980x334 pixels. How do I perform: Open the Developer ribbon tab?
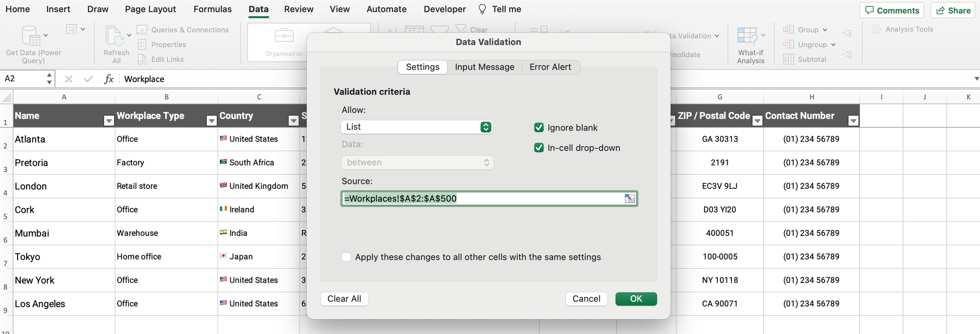click(445, 9)
